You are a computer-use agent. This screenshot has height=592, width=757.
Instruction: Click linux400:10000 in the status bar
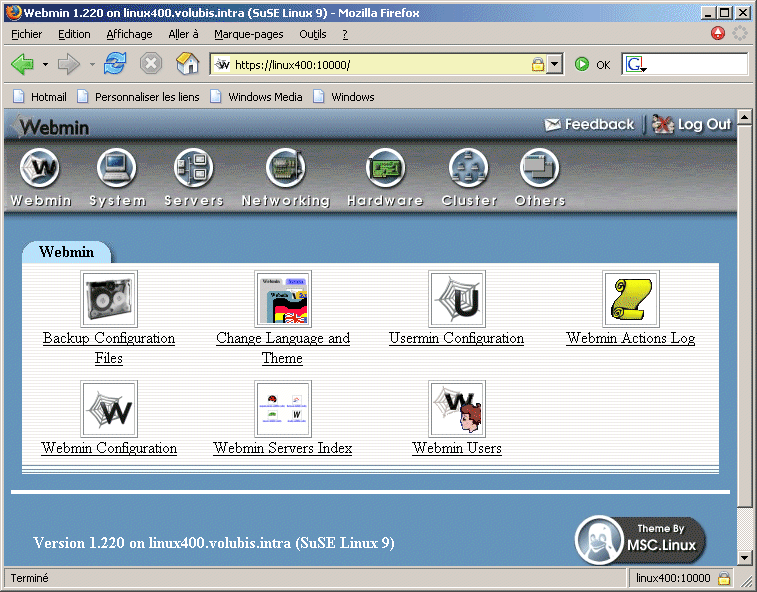point(673,578)
